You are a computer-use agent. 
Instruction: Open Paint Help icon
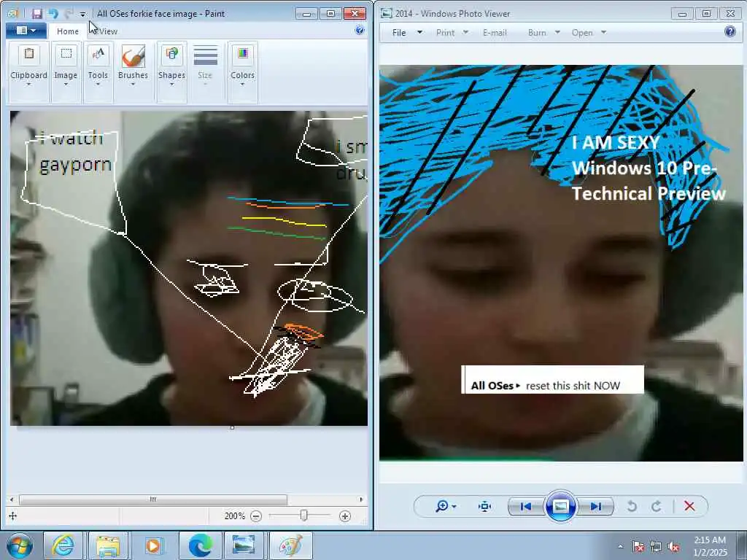(x=360, y=31)
